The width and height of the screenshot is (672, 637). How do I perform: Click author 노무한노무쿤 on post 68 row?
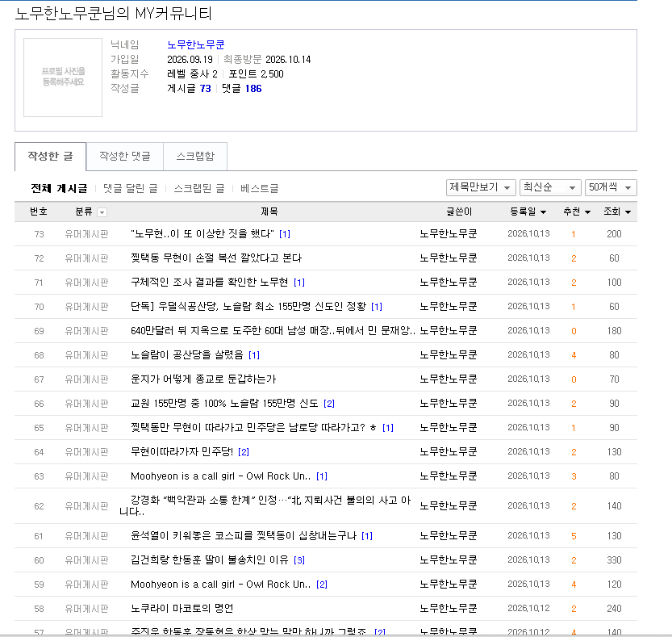coord(449,354)
